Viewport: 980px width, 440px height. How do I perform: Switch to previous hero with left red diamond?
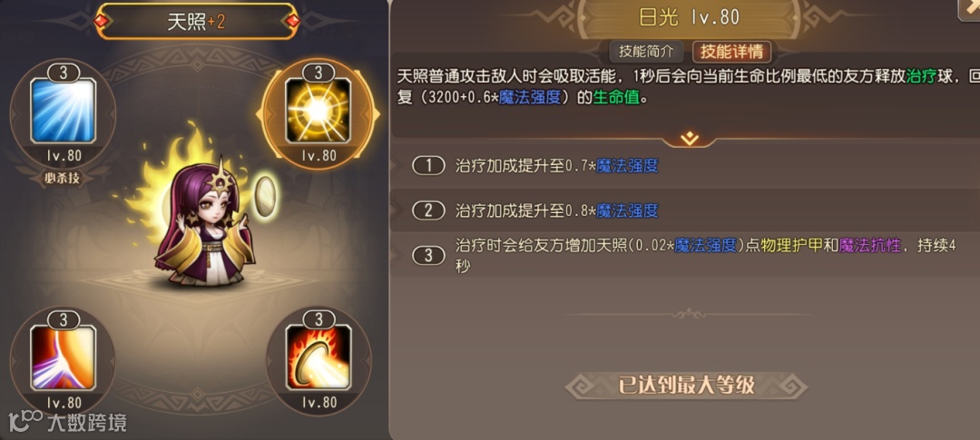[101, 21]
